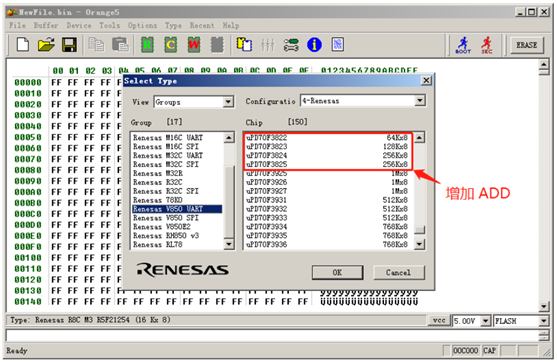Select Renesas R32C group

[x=177, y=182]
